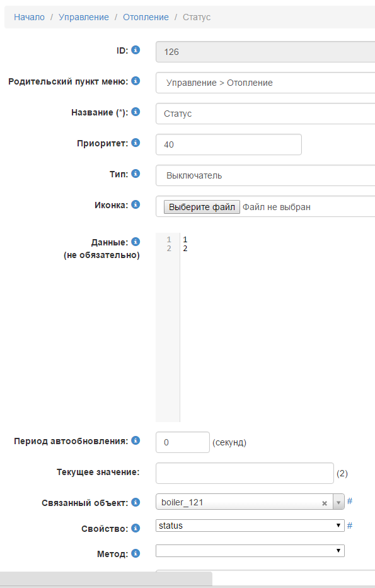Click the info icon beside Название field
375x588 pixels.
[x=136, y=113]
